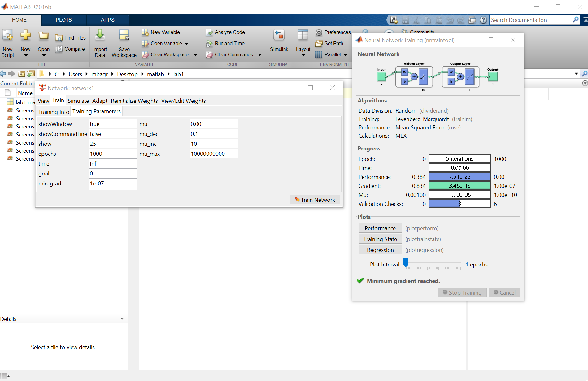
Task: Click the Search current folder magnifier icon
Action: (584, 74)
